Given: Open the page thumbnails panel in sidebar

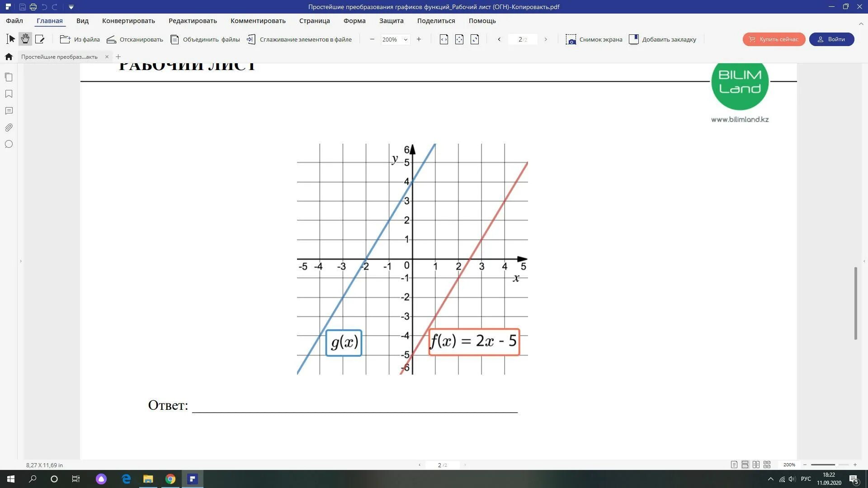Looking at the screenshot, I should pyautogui.click(x=9, y=77).
